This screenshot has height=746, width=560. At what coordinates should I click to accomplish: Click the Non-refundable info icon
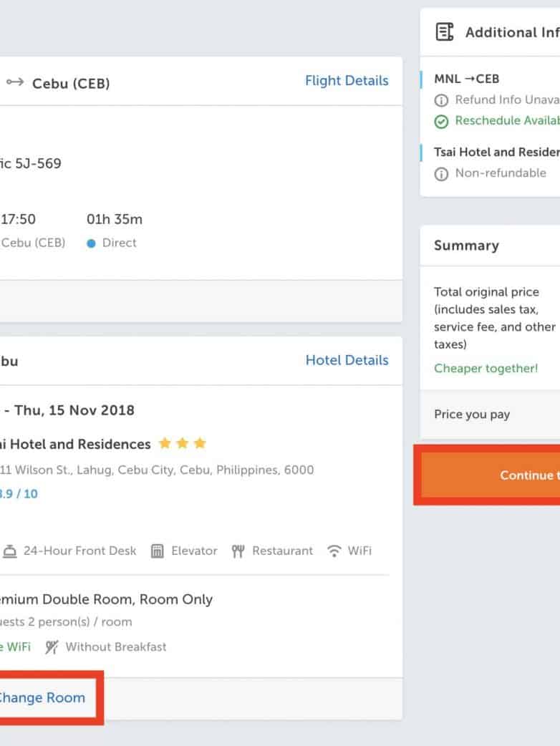click(x=441, y=173)
